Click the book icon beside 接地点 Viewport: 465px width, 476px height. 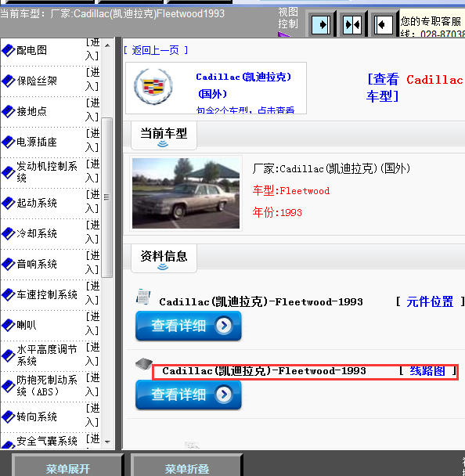[8, 111]
